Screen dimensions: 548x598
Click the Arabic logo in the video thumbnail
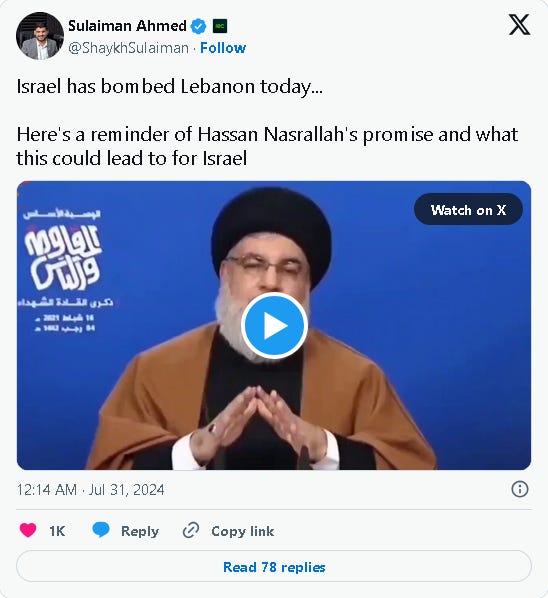point(64,257)
